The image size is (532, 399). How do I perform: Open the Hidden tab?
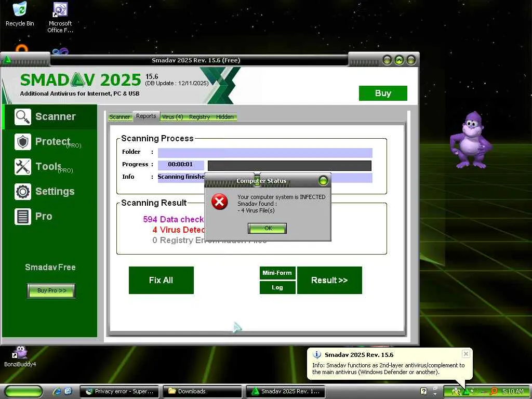[x=225, y=117]
